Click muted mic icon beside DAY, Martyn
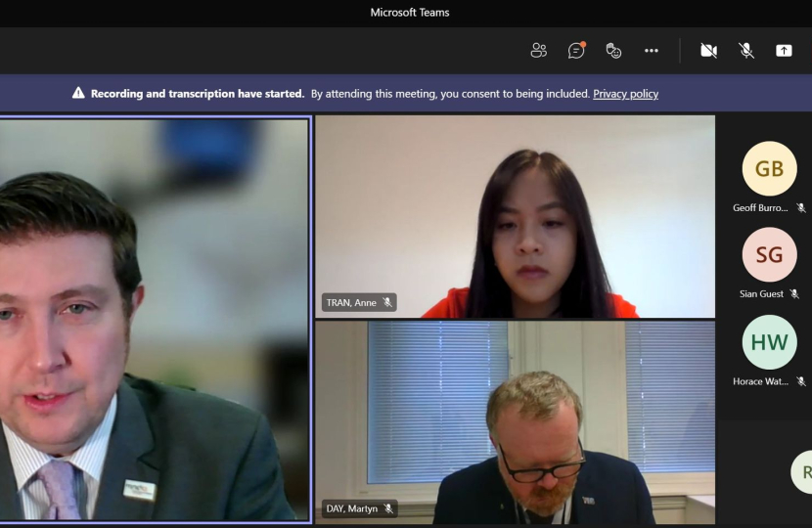Image resolution: width=812 pixels, height=528 pixels. pyautogui.click(x=388, y=508)
